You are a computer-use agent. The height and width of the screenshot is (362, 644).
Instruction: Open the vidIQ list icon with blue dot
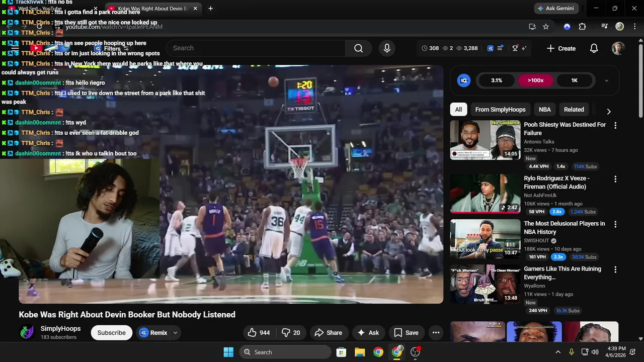click(x=501, y=48)
